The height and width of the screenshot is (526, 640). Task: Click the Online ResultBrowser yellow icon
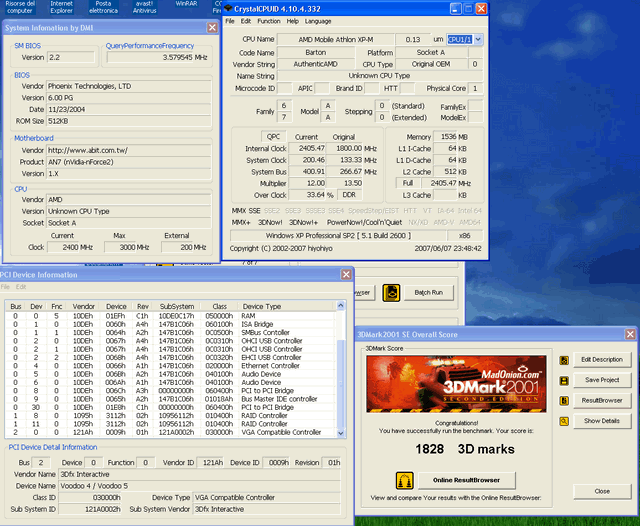click(404, 480)
